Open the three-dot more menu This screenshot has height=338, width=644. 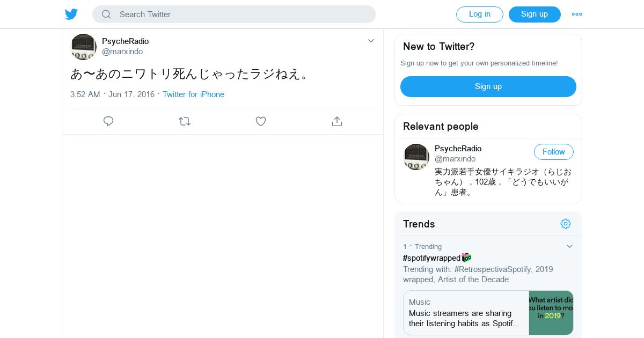point(577,14)
